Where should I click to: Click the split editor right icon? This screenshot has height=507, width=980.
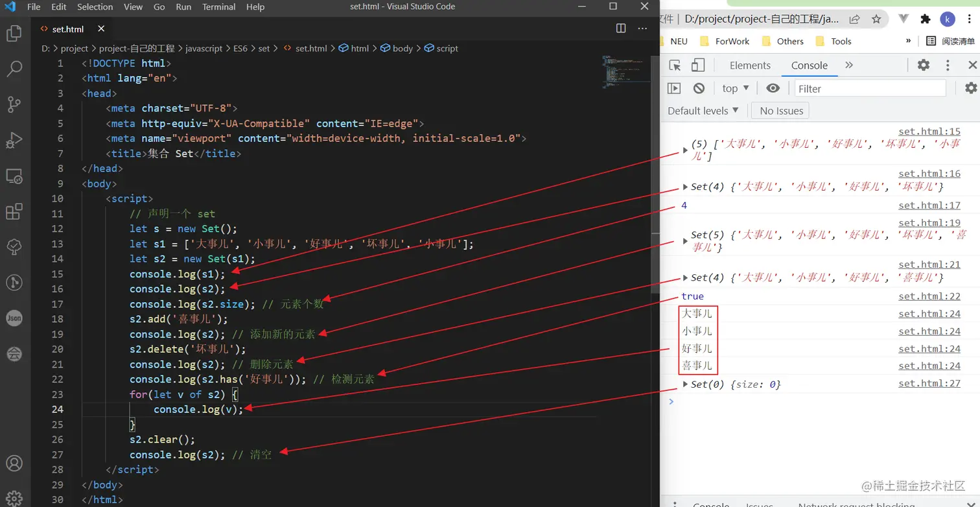621,29
